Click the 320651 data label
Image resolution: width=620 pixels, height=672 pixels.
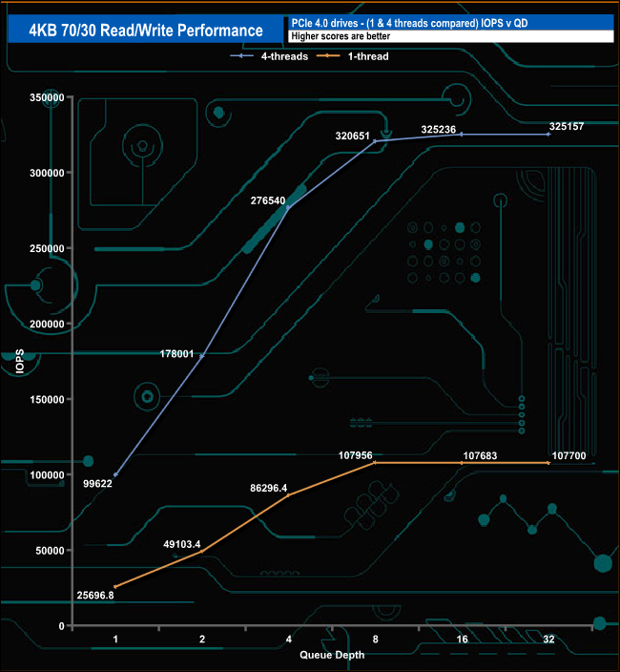353,136
